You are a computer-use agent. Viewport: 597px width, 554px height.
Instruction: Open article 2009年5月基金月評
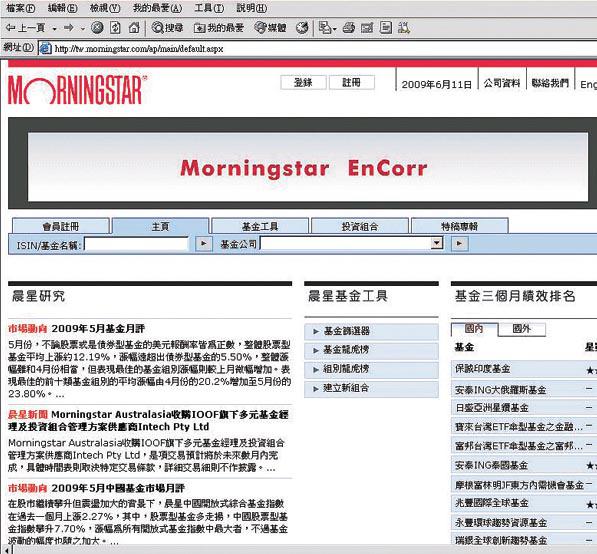pyautogui.click(x=98, y=329)
